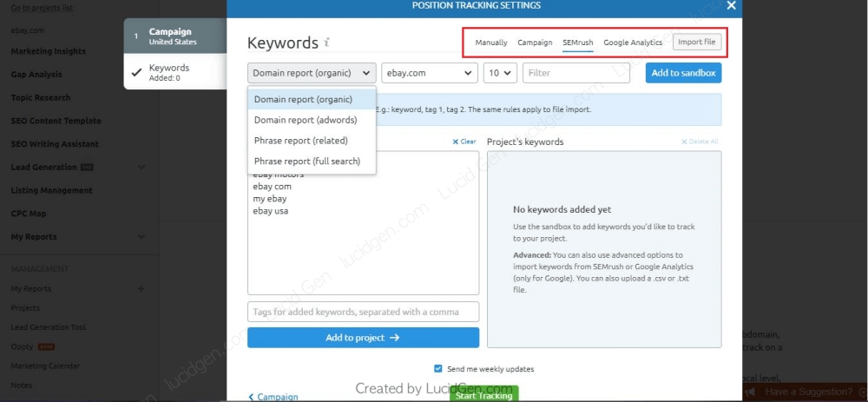Expand the My Reports sidebar section
The image size is (868, 402).
[x=141, y=237]
